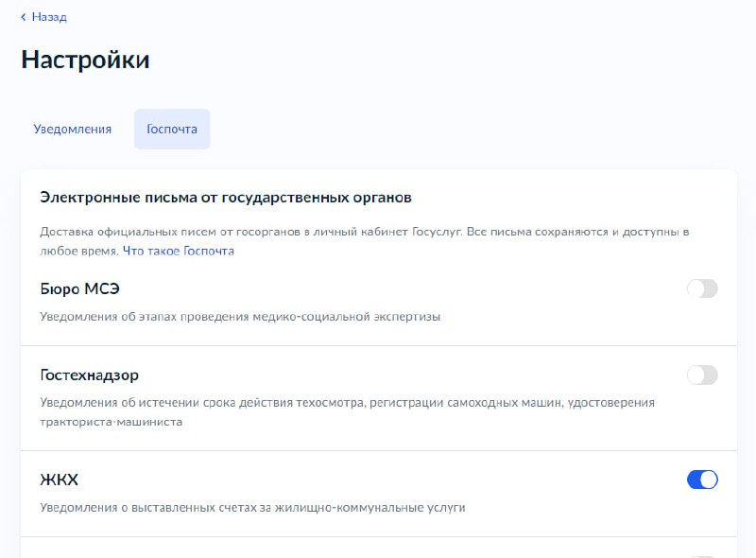Enable tractor license expiry notifications
The height and width of the screenshot is (558, 756).
(x=701, y=375)
